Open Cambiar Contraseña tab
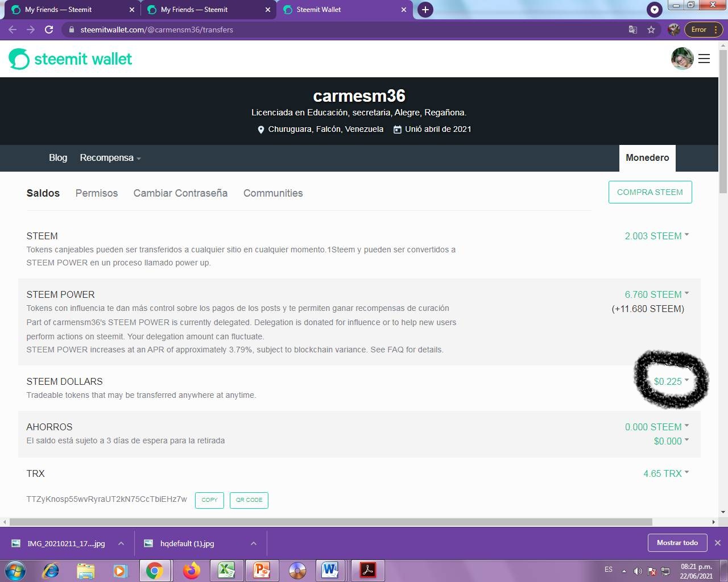Image resolution: width=728 pixels, height=582 pixels. pos(180,193)
